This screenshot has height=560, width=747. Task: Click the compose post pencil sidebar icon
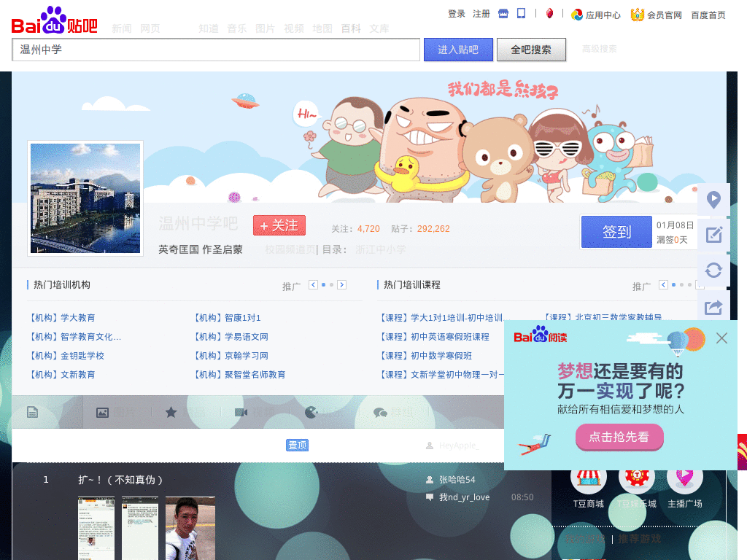[x=713, y=235]
